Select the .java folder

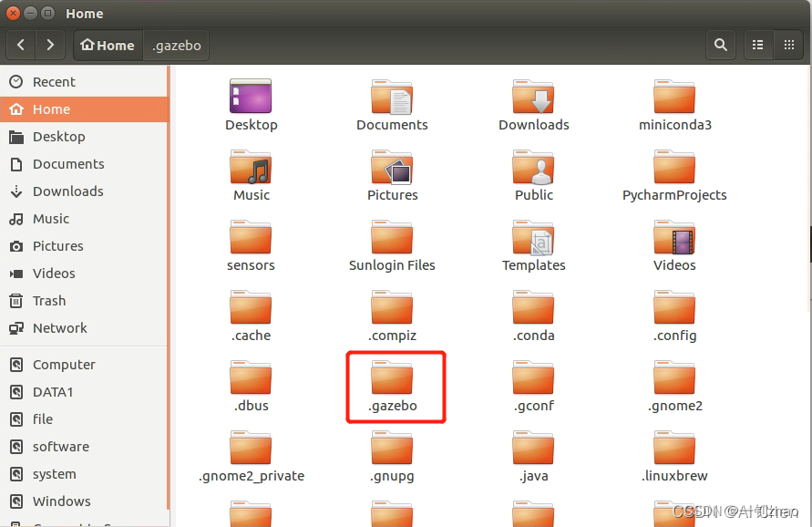533,457
